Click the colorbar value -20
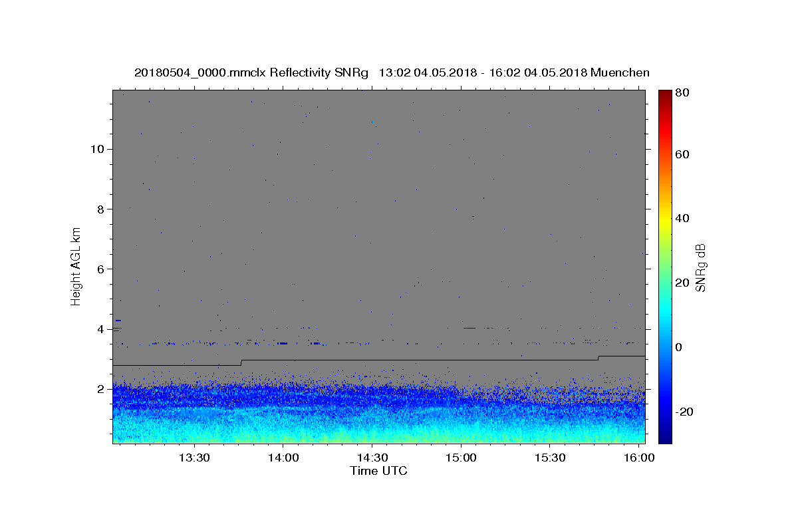 tap(686, 412)
